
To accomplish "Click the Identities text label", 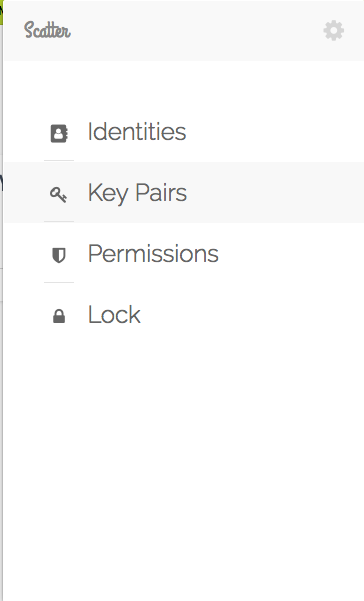I will [x=137, y=131].
